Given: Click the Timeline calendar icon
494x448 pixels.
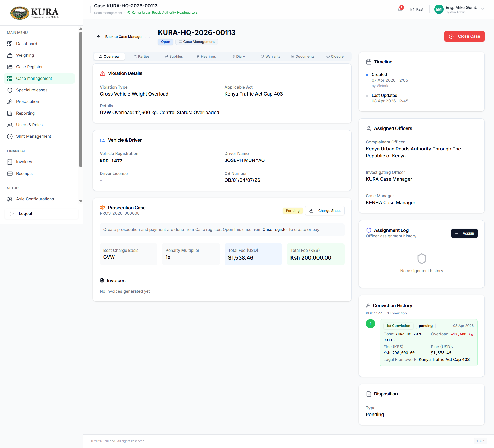Looking at the screenshot, I should click(x=369, y=62).
